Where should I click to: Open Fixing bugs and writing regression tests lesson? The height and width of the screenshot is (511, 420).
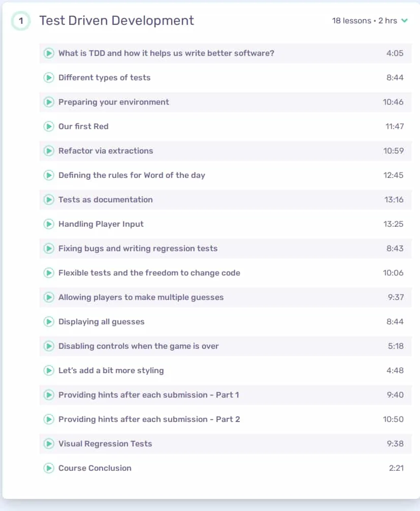point(225,248)
